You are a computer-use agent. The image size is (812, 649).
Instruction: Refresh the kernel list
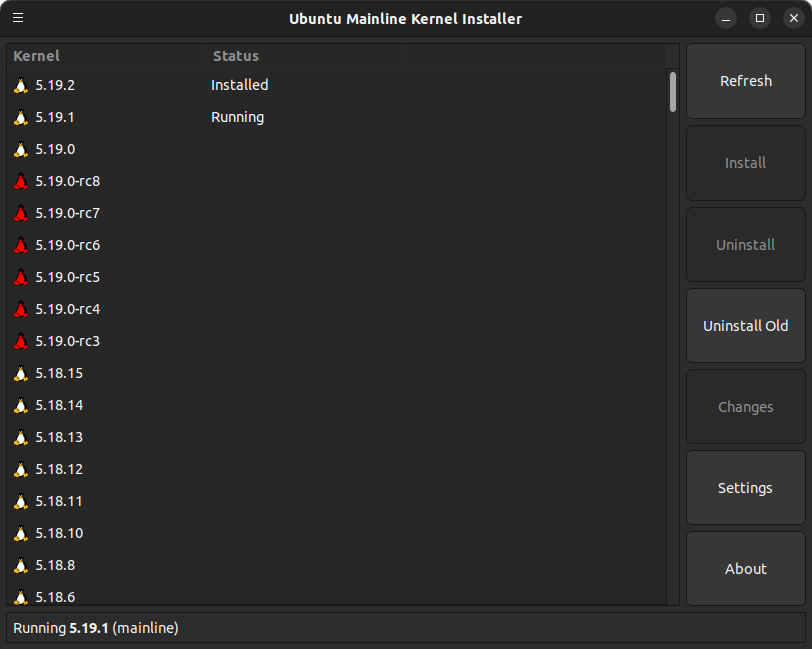click(746, 81)
